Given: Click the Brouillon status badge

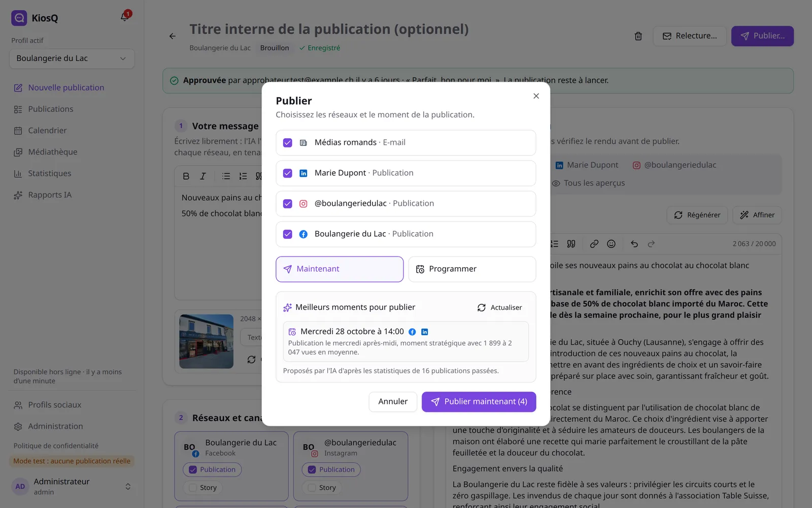Looking at the screenshot, I should click(275, 48).
